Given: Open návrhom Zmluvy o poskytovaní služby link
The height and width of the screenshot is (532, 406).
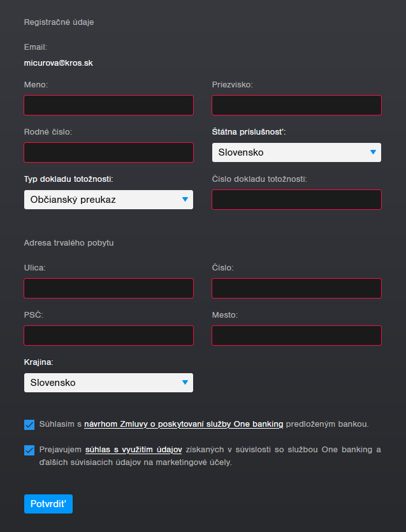Looking at the screenshot, I should (x=184, y=424).
